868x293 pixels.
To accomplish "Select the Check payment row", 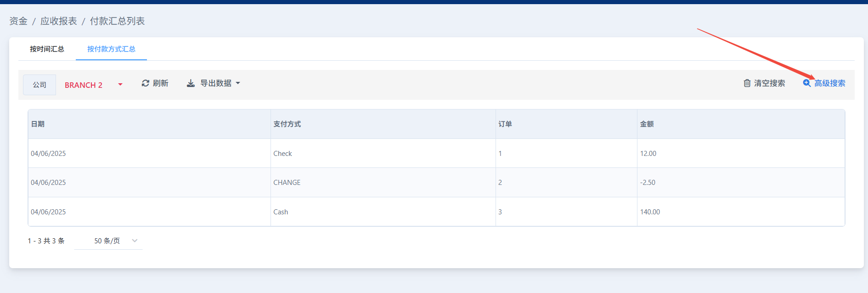I will (282, 154).
